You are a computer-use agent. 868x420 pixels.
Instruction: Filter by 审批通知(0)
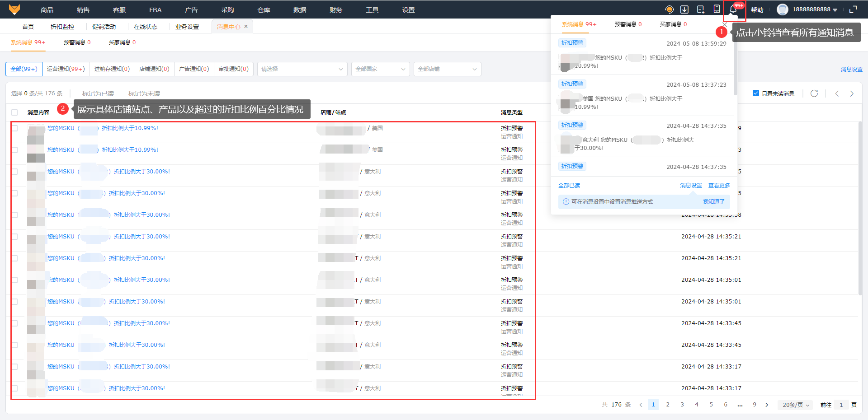(x=234, y=69)
